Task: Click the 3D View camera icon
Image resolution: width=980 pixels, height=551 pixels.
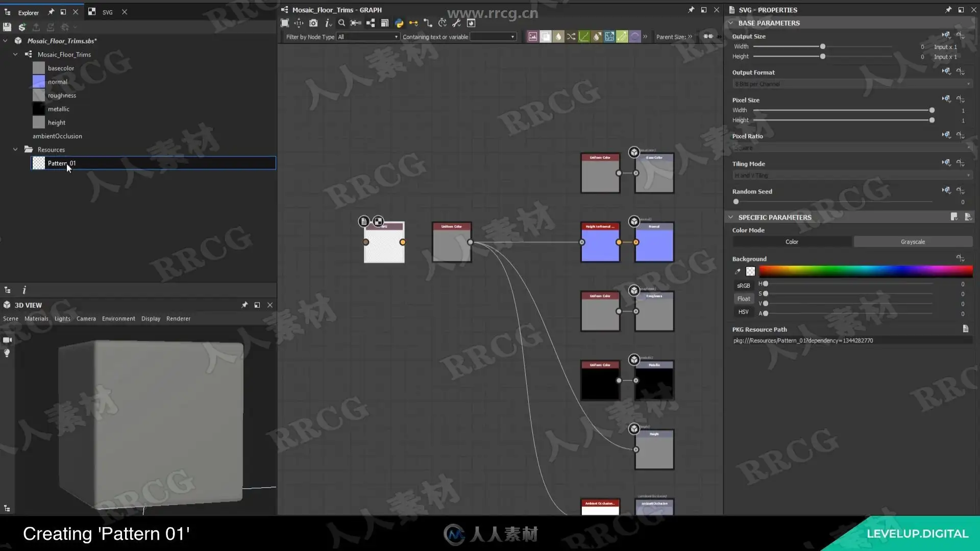Action: tap(7, 340)
